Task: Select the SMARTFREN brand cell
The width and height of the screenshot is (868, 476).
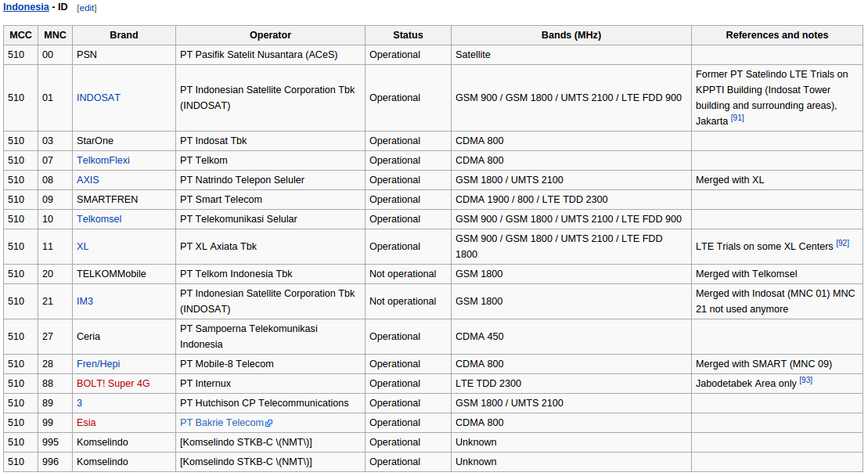Action: click(124, 200)
